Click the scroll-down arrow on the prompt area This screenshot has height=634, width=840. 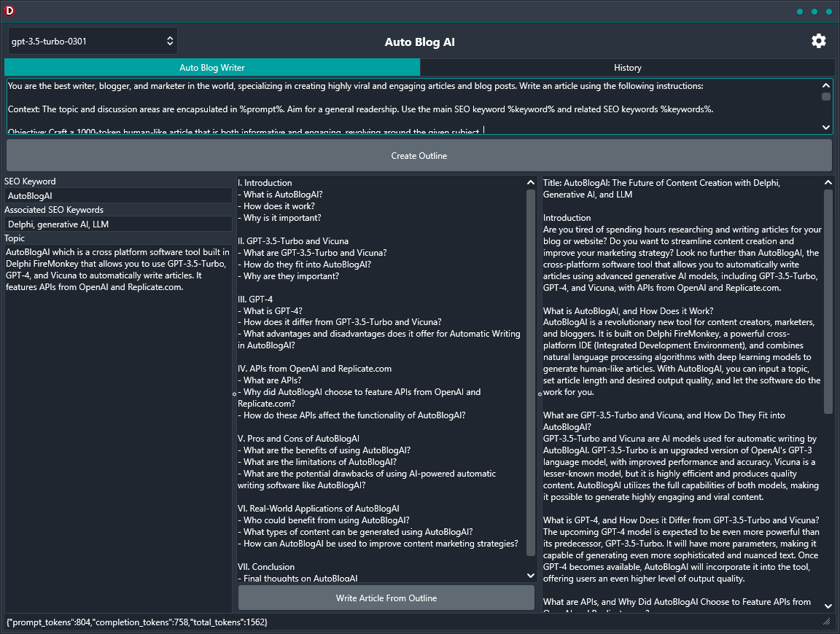[x=825, y=127]
